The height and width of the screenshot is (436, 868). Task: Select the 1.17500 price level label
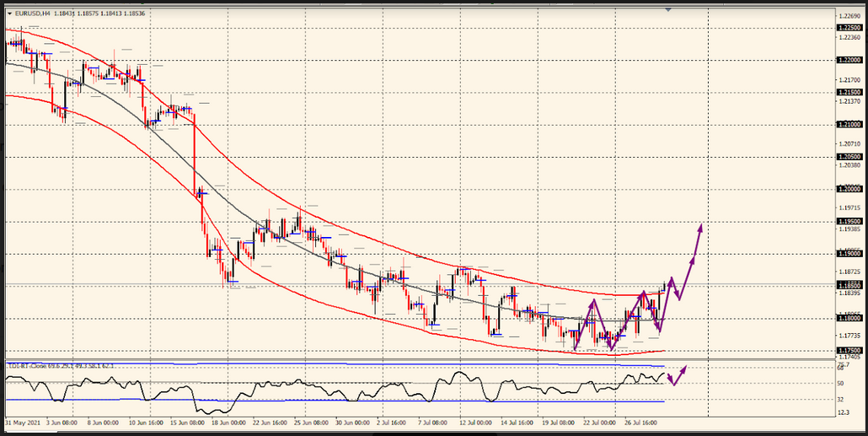click(849, 350)
